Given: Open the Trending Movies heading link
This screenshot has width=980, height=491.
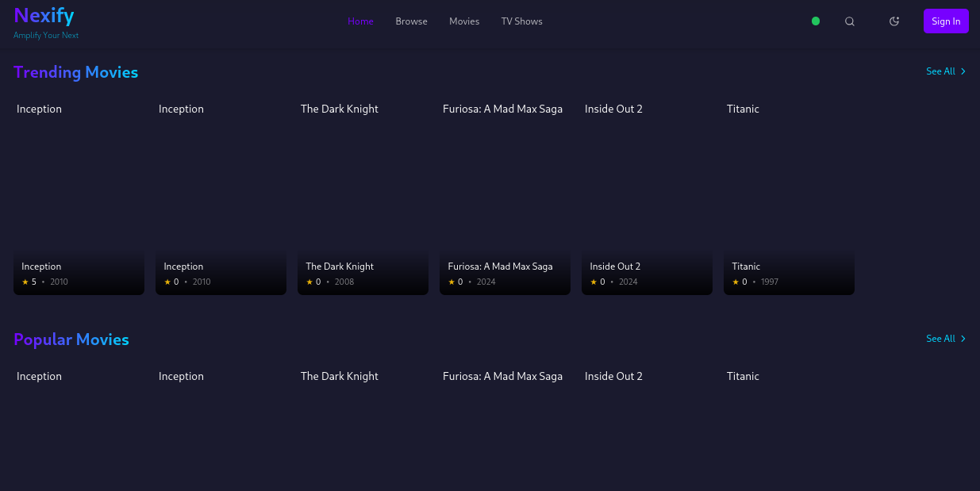Looking at the screenshot, I should [x=76, y=72].
